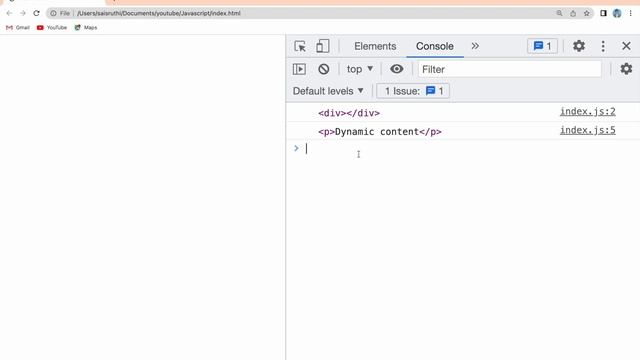The height and width of the screenshot is (360, 640).
Task: Click the 1 Issue button
Action: point(413,91)
